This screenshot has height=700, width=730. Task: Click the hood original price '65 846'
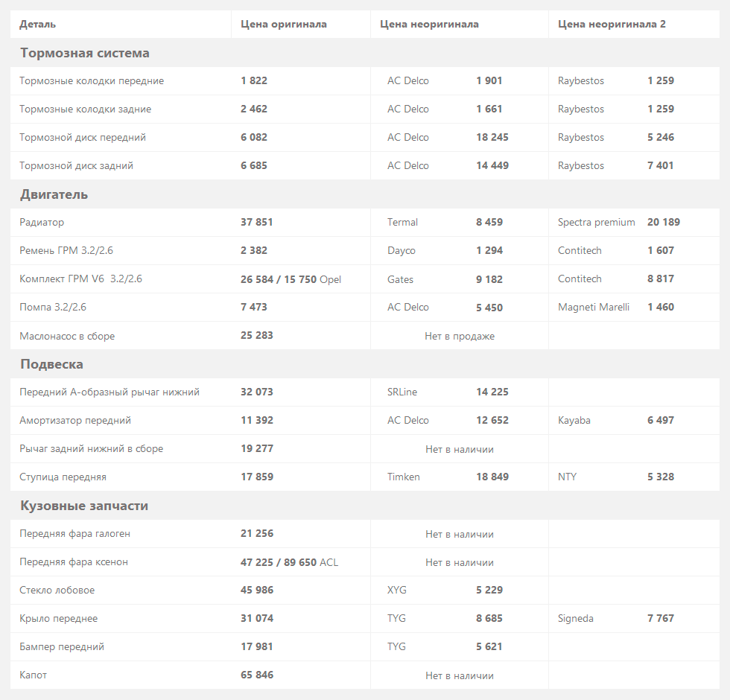[257, 675]
